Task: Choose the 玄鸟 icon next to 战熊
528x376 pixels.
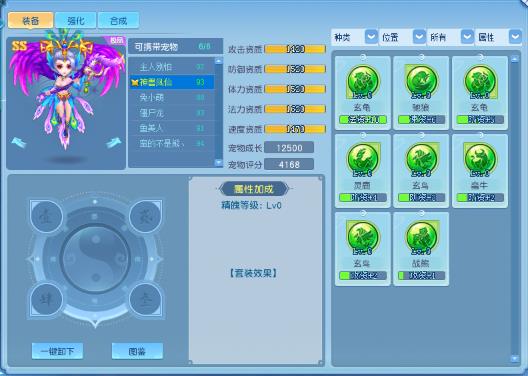Action: click(x=363, y=237)
